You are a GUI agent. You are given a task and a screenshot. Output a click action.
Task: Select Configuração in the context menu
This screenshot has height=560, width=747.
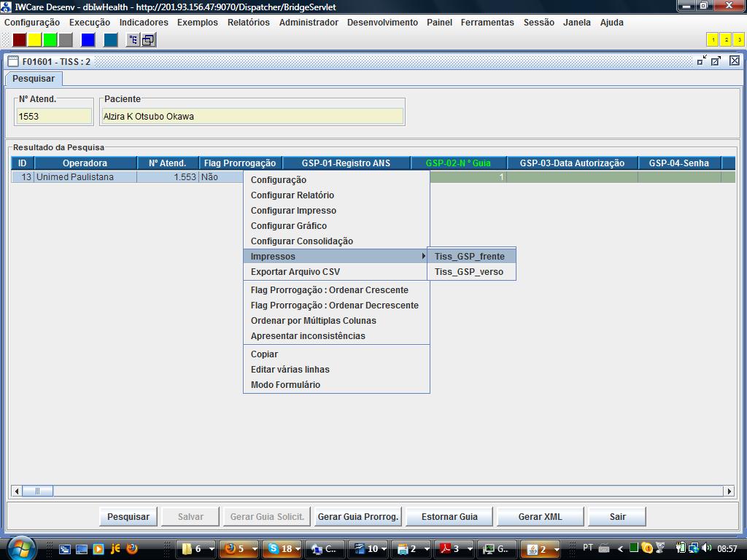336,180
